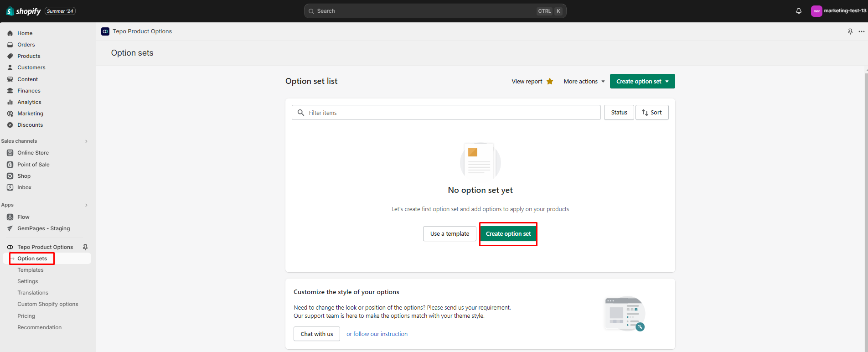868x352 pixels.
Task: Expand the Apps section chevron
Action: tap(86, 205)
